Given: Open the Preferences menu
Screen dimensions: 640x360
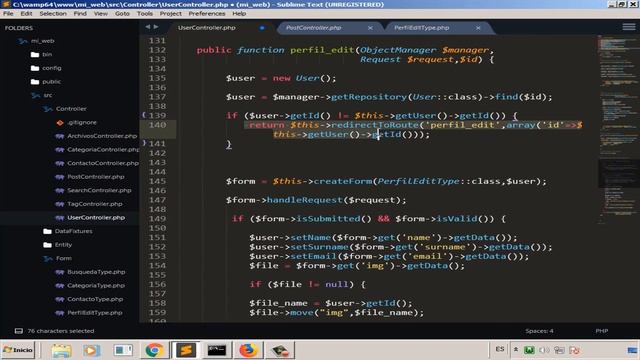Looking at the screenshot, I should coord(207,13).
